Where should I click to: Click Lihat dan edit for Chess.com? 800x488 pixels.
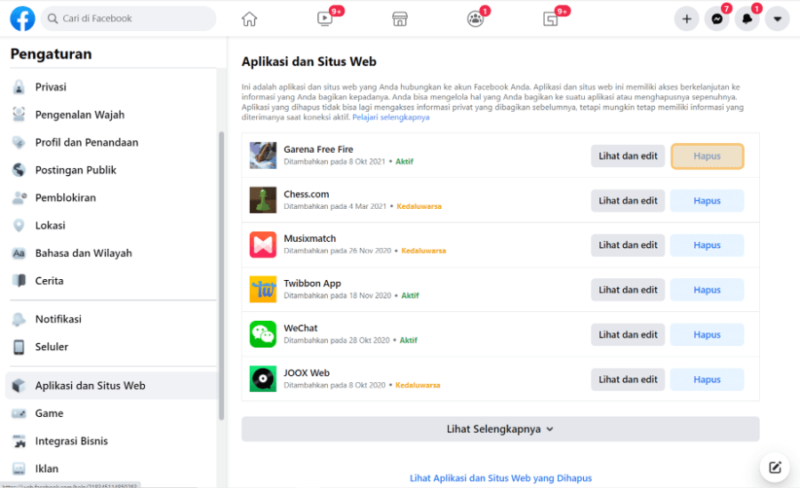tap(628, 201)
